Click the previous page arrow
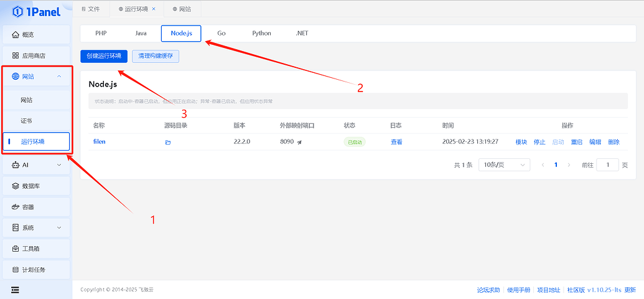This screenshot has height=299, width=644. pos(543,165)
